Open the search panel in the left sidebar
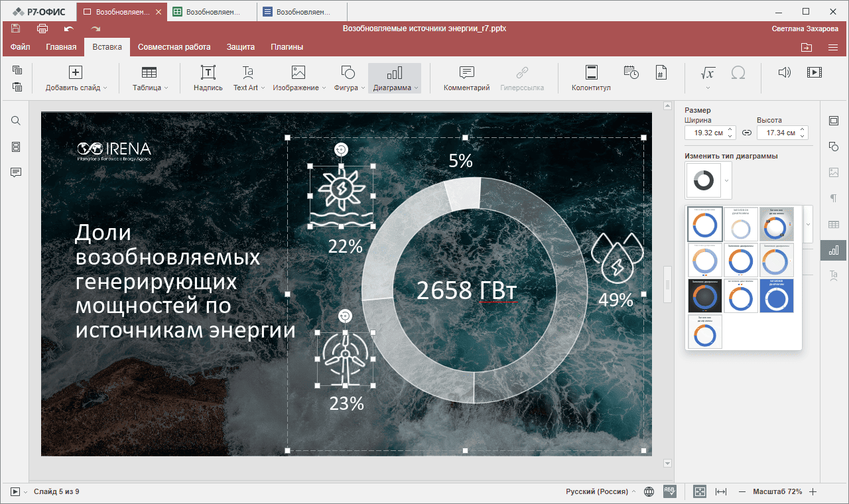 (16, 121)
